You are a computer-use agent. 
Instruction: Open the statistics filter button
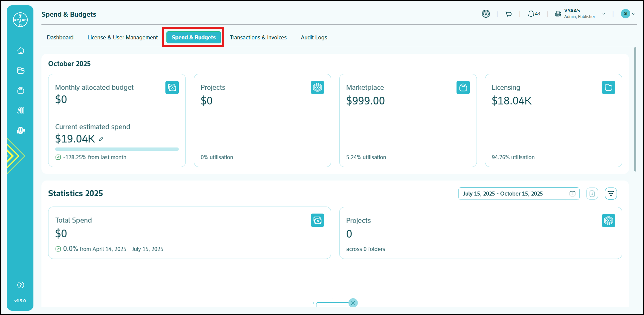pos(611,194)
